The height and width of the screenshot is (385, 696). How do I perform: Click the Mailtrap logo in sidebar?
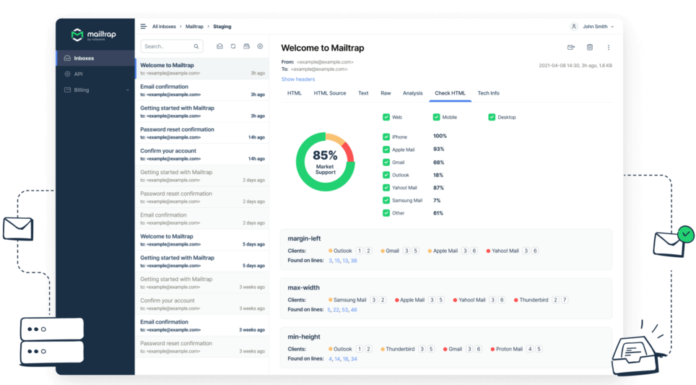(x=94, y=35)
